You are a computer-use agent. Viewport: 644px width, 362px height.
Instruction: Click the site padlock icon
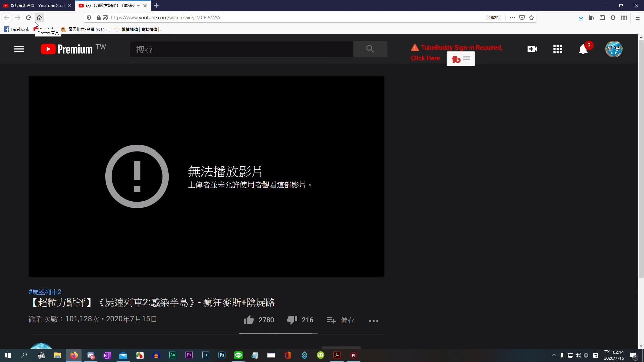click(98, 18)
